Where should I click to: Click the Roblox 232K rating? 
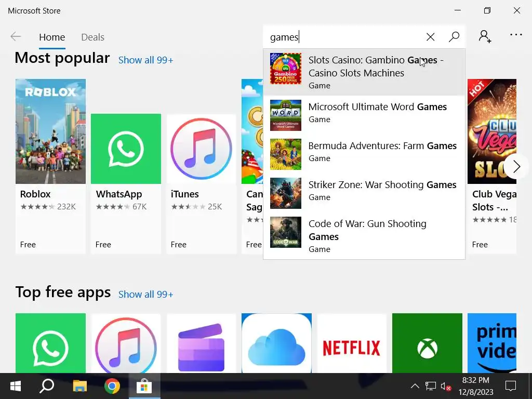[48, 207]
